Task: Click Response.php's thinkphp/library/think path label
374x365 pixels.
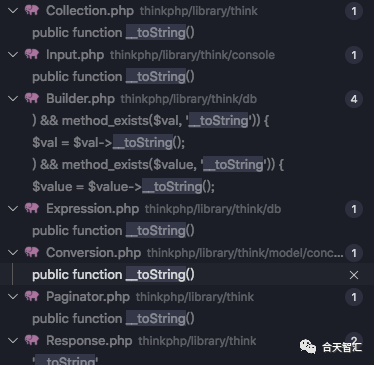Action: coord(197,341)
